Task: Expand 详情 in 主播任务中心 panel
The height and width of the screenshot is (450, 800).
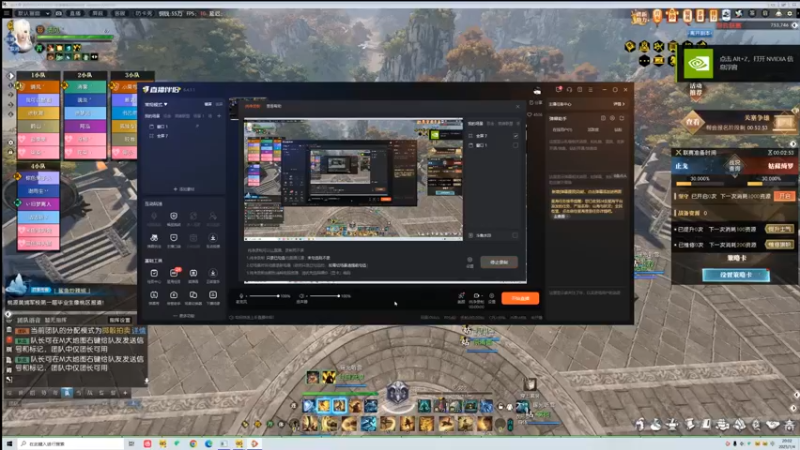Action: click(619, 104)
